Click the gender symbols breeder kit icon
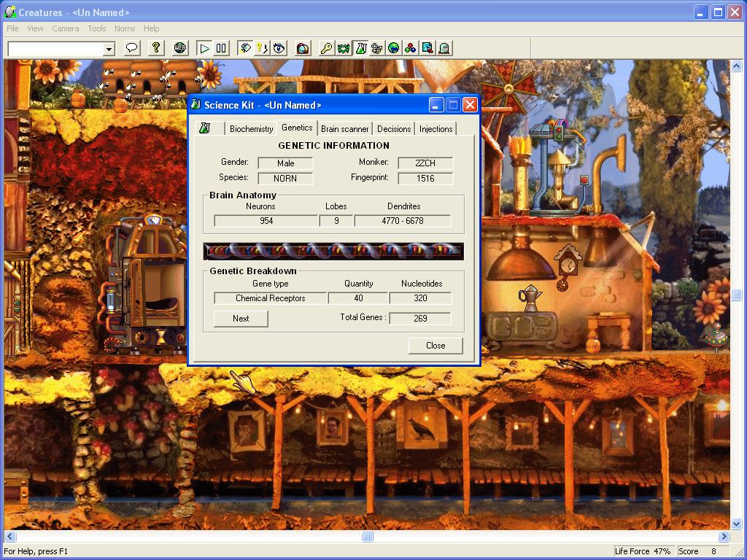Viewport: 747px width, 560px height. pyautogui.click(x=377, y=48)
